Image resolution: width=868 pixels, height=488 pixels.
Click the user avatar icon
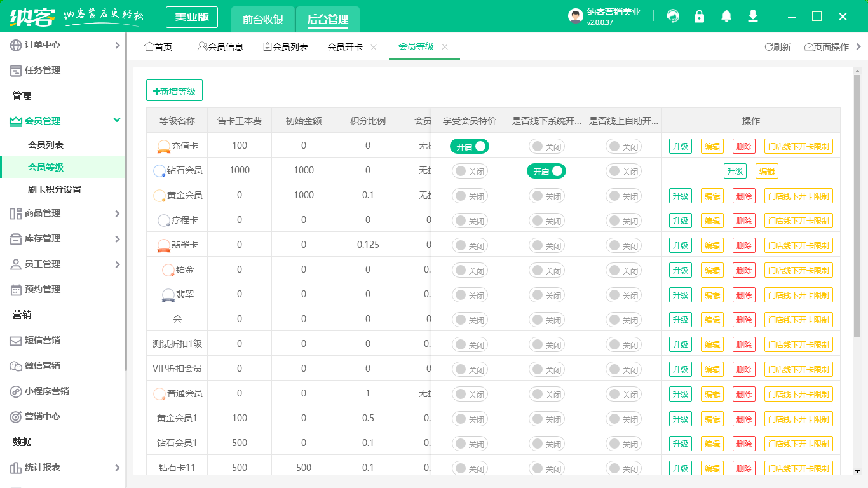tap(575, 17)
